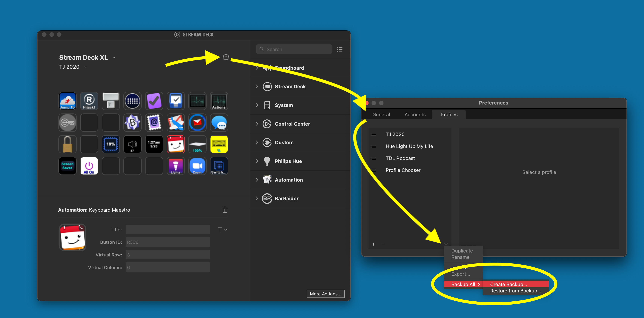Expand the Automation category
Viewport: 644px width, 318px height.
coord(257,180)
